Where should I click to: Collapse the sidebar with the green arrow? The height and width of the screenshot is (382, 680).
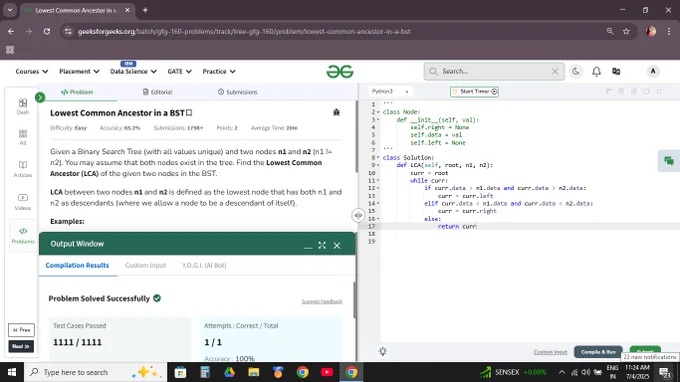coord(40,98)
